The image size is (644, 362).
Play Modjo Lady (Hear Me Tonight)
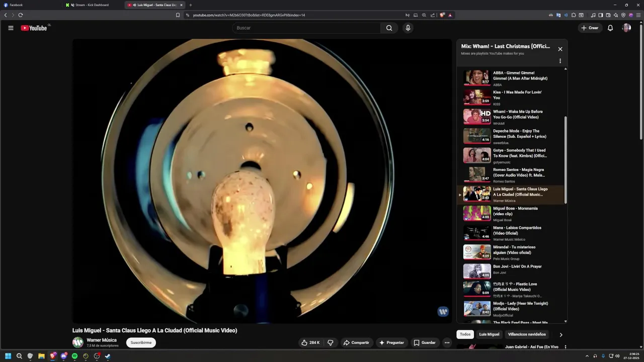(510, 309)
